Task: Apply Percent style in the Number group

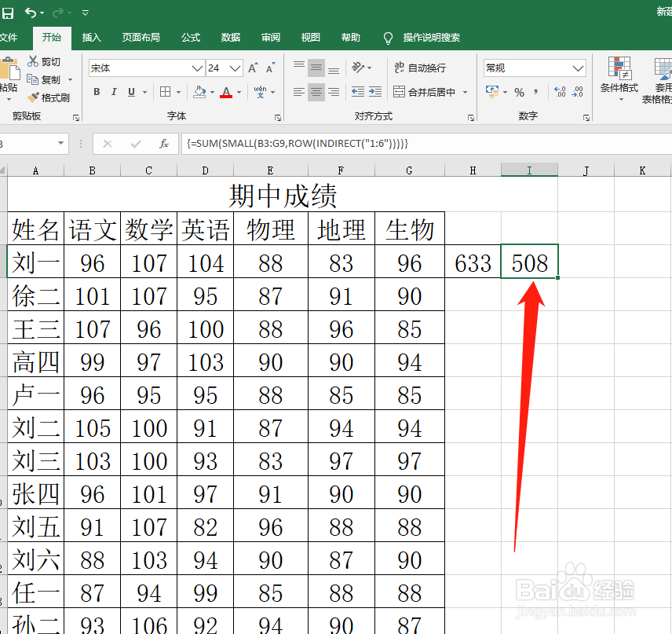Action: [518, 93]
